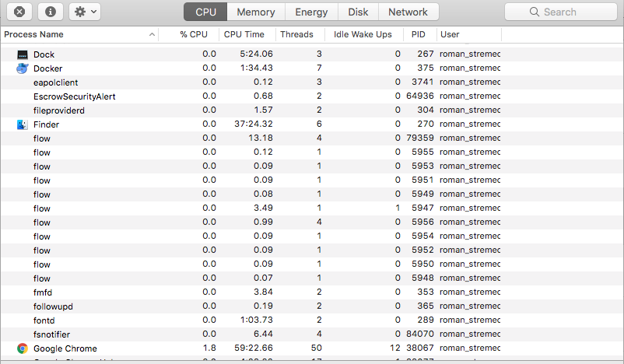624x364 pixels.
Task: Select the flow process with PID 5950
Action: pyautogui.click(x=42, y=264)
